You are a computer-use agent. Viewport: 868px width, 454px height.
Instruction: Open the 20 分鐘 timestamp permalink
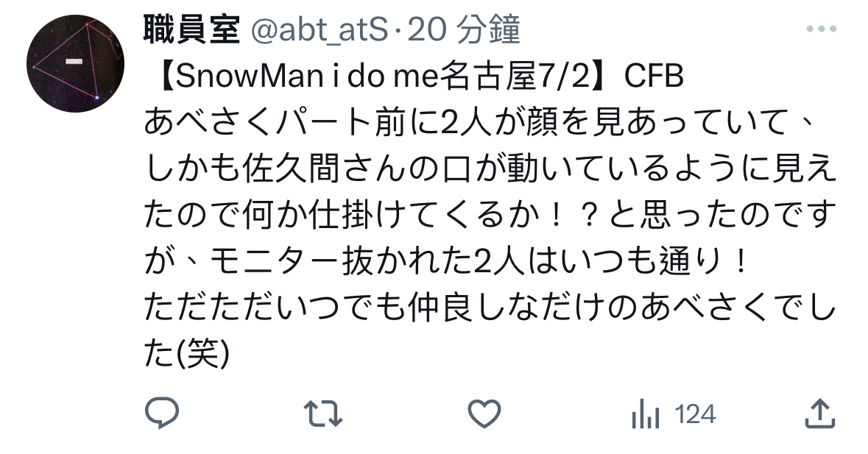[464, 29]
